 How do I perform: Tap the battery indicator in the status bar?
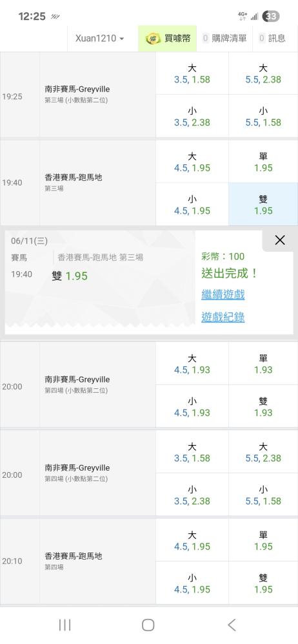(271, 17)
